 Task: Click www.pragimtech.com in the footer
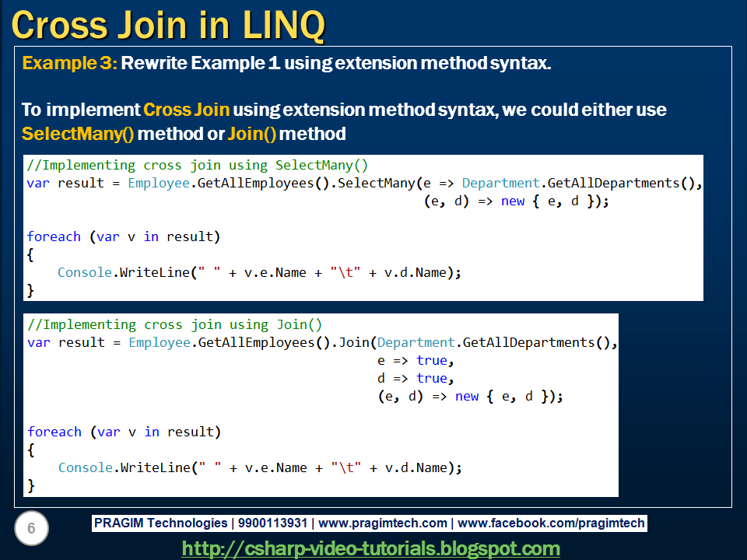click(383, 523)
